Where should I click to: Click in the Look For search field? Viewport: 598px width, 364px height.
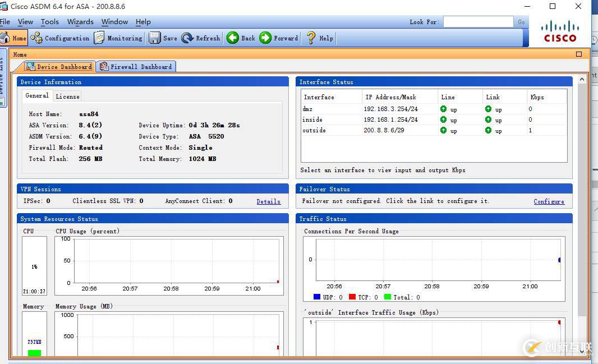point(477,22)
